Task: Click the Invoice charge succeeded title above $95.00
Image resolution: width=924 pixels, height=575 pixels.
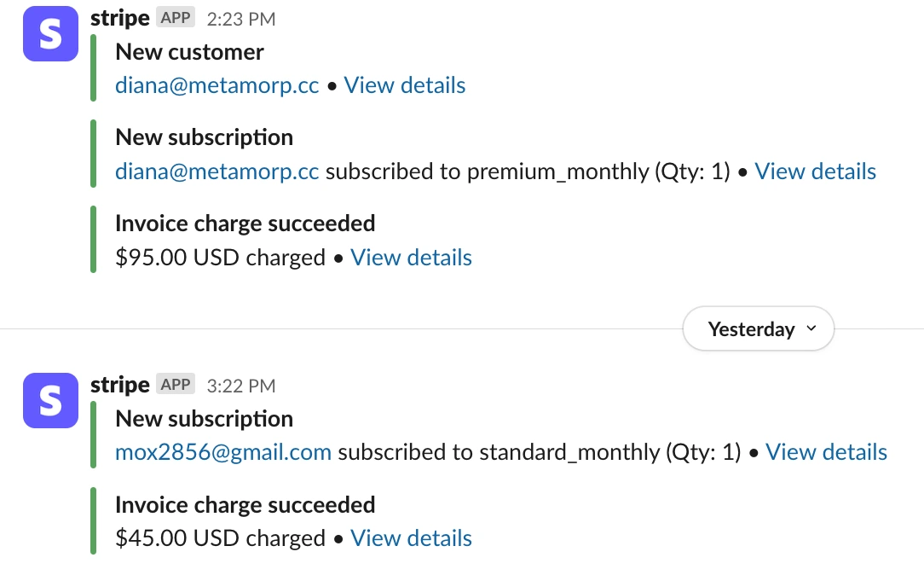Action: point(245,224)
